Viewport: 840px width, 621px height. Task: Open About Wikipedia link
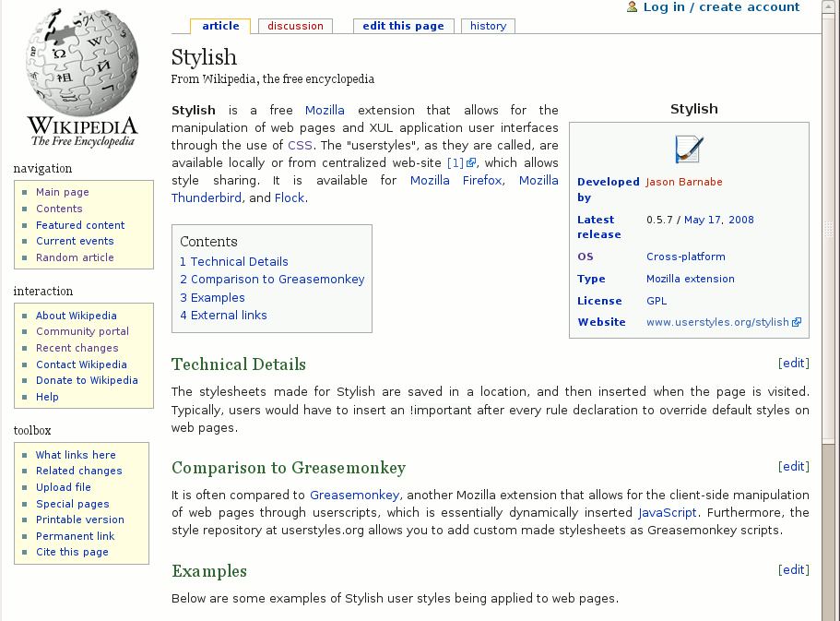77,316
